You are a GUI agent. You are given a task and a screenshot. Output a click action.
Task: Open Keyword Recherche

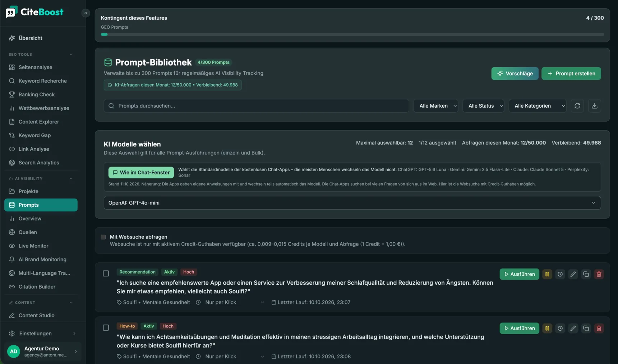[x=41, y=81]
